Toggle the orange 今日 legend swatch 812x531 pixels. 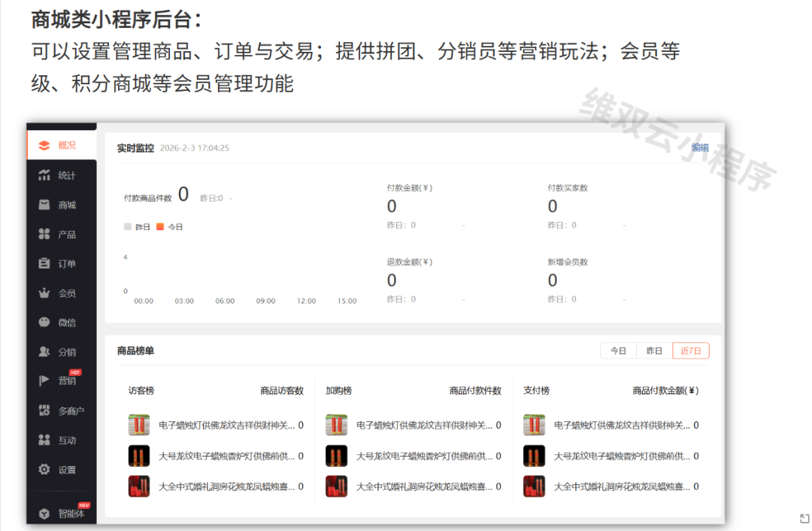(161, 226)
